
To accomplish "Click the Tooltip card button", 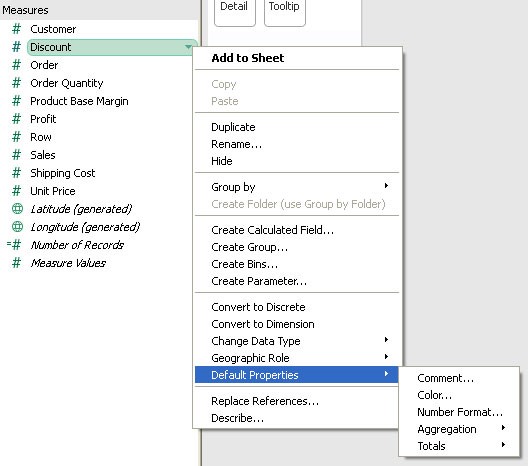I will (x=285, y=12).
